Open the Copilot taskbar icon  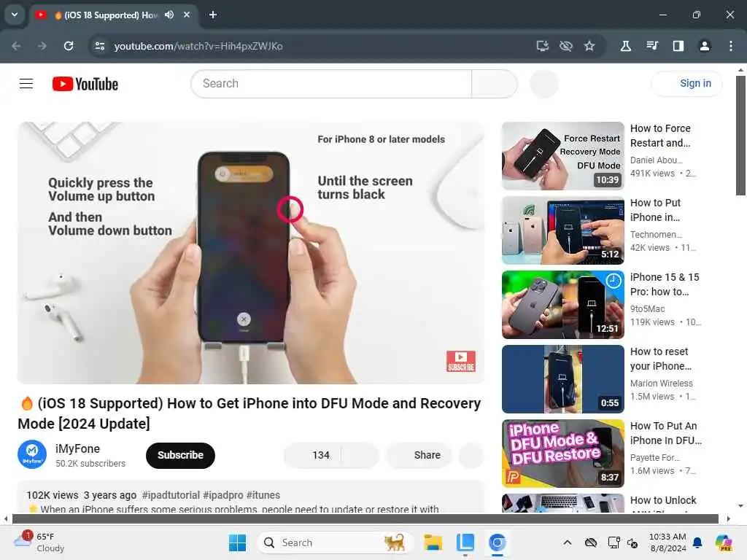tap(723, 542)
